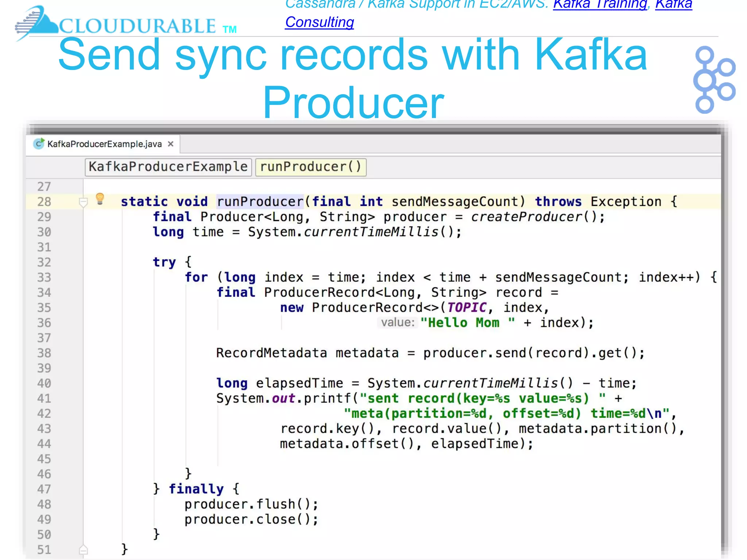Click line number 38 in gutter
The width and height of the screenshot is (747, 560).
click(x=44, y=353)
